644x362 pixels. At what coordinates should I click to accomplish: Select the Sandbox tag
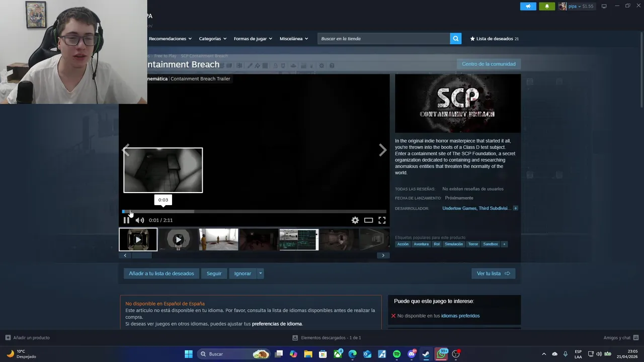point(491,244)
